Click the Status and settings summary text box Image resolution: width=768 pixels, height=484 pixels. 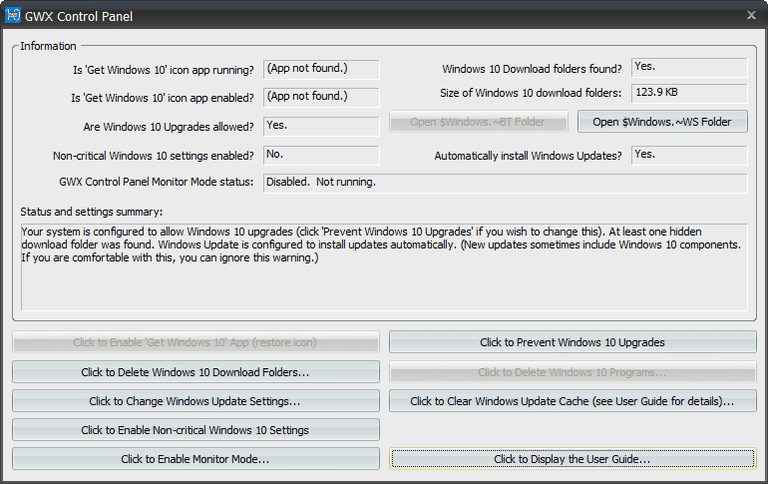pyautogui.click(x=384, y=267)
